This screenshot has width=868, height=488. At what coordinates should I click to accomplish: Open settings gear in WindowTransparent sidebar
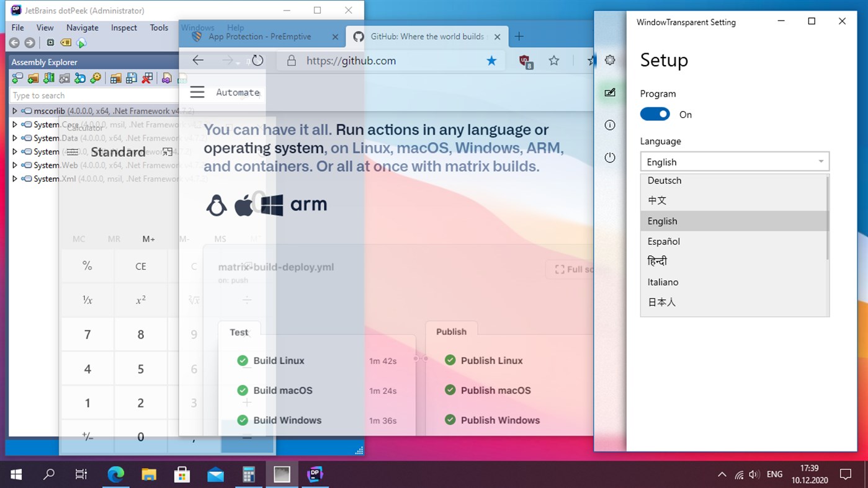[610, 60]
